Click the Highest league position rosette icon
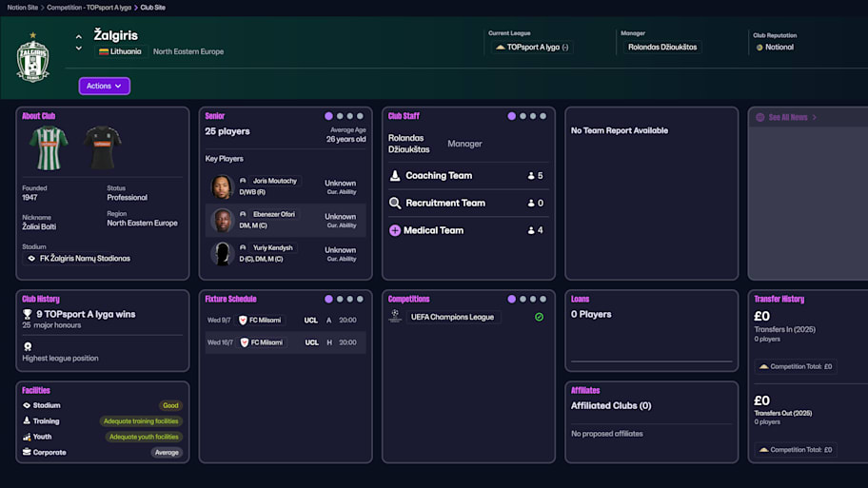Screen dimensions: 868x488 pyautogui.click(x=28, y=347)
